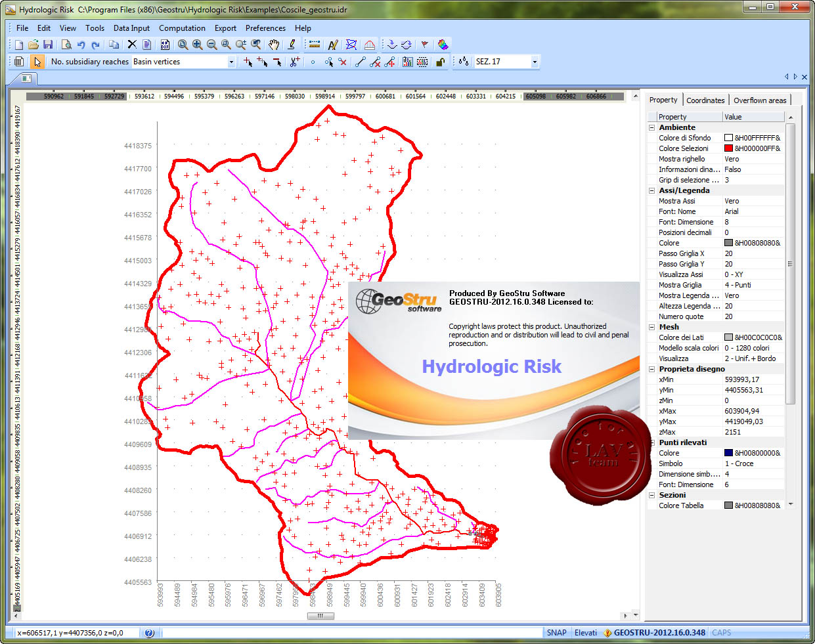The height and width of the screenshot is (644, 815).
Task: Click the water drops sections icon
Action: (463, 62)
